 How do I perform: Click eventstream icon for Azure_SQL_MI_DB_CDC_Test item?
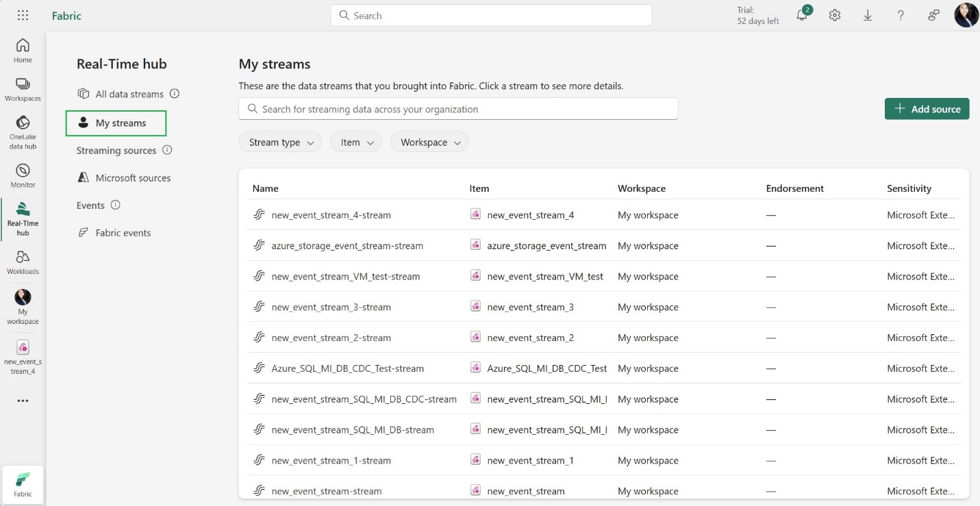476,368
